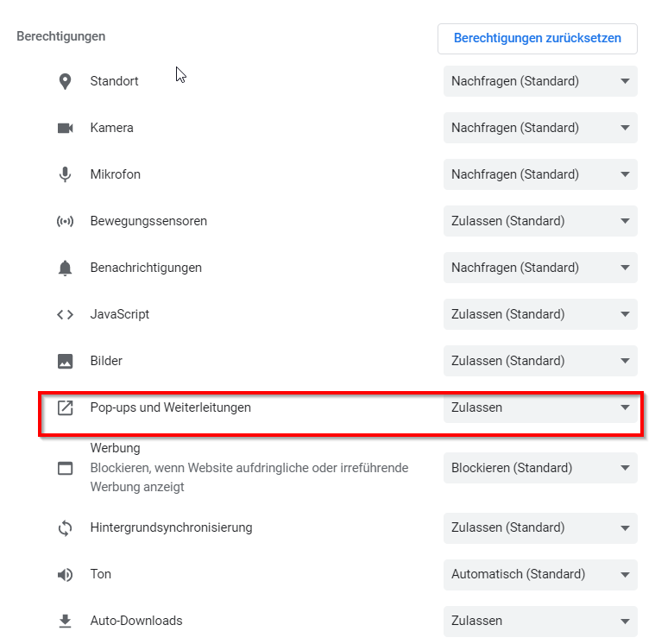Open the Standort permission dropdown

click(x=540, y=81)
